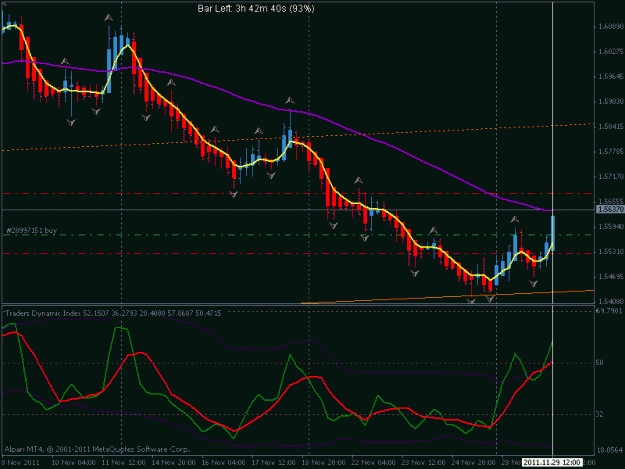The image size is (625, 469).
Task: Click price axis value 1.60275
Action: coord(611,51)
